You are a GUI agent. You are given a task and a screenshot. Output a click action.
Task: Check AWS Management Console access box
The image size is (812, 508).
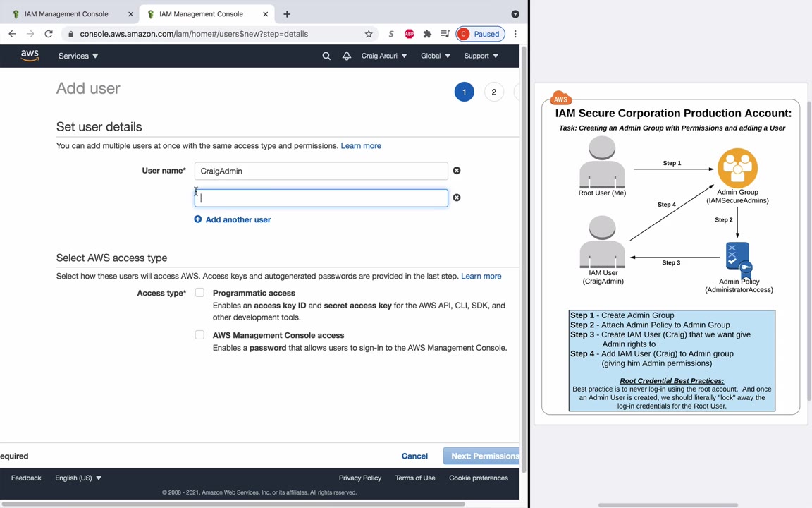(199, 335)
